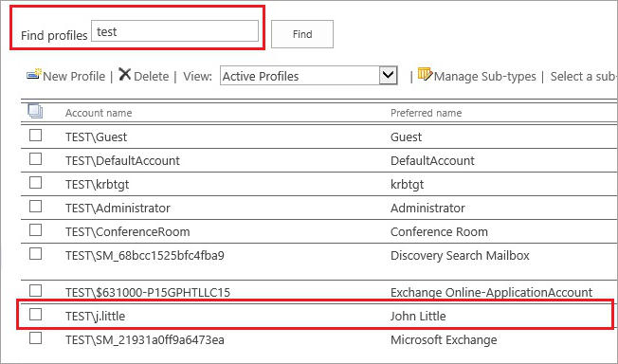Click the Guest preferred name cell
The height and width of the screenshot is (364, 618).
pyautogui.click(x=406, y=136)
